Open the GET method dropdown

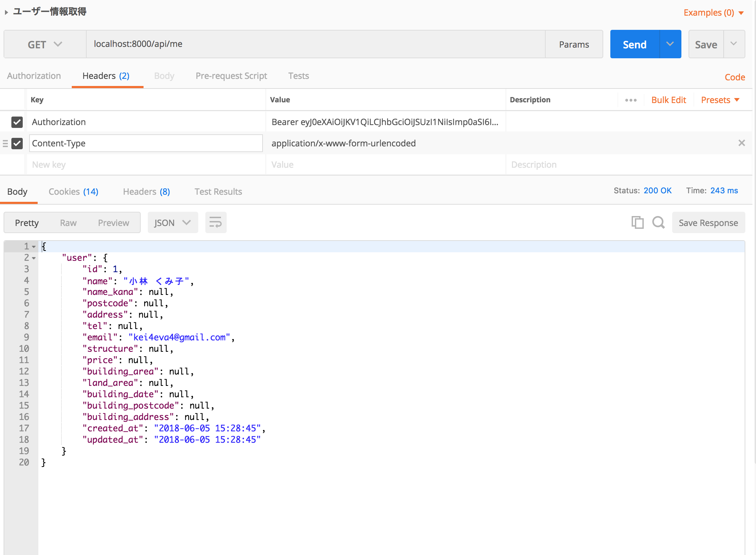pyautogui.click(x=45, y=44)
